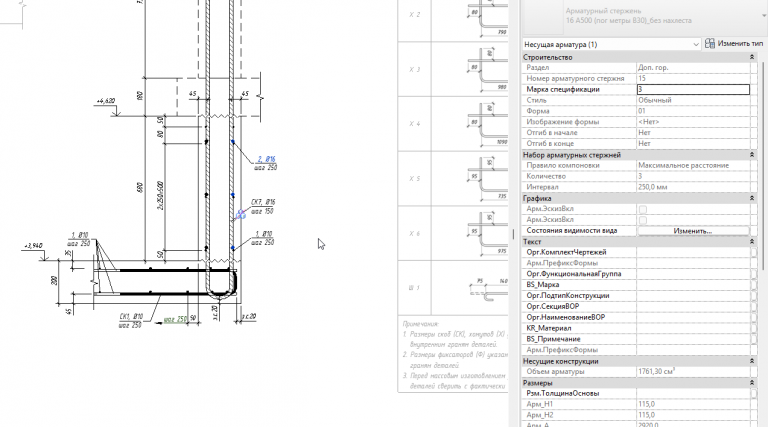This screenshot has height=427, width=768.
Task: Click the Ш 1 bar shape sketch
Action: point(489,289)
